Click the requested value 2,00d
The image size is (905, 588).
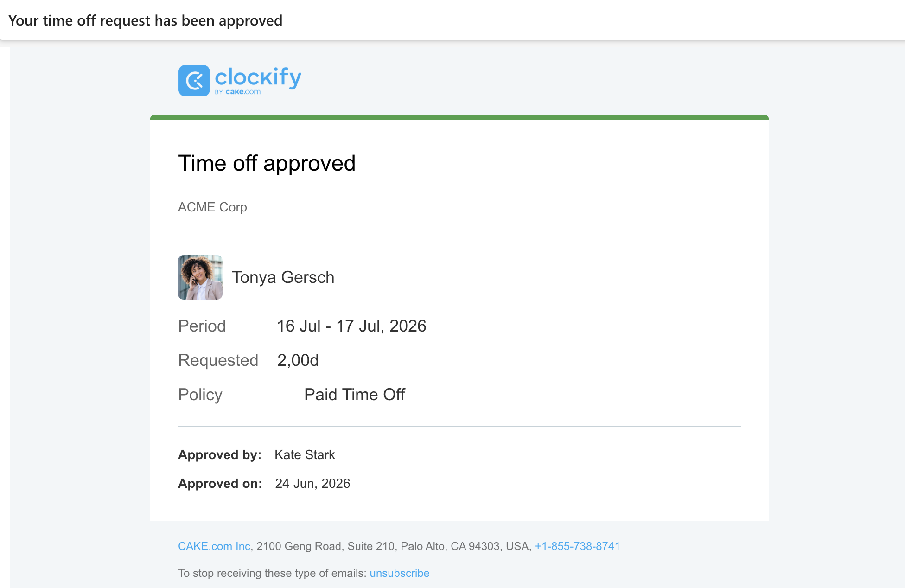(298, 360)
